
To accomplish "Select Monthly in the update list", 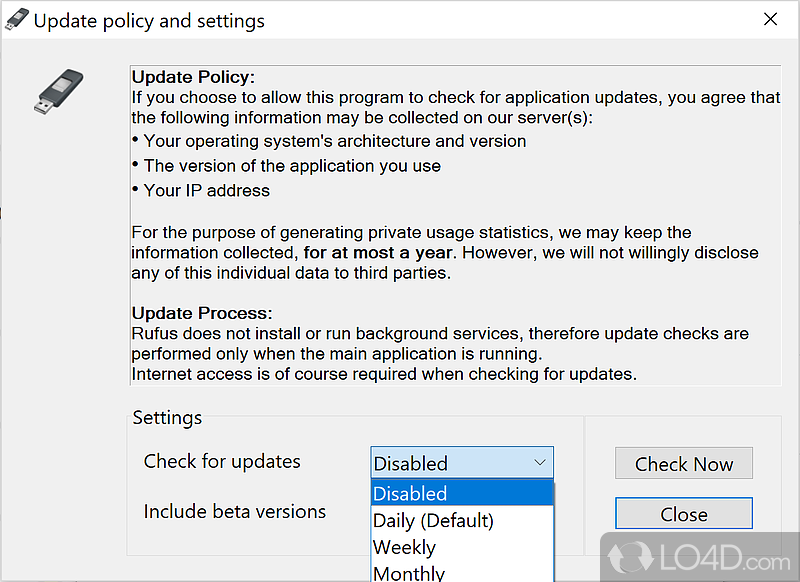I will pyautogui.click(x=409, y=573).
